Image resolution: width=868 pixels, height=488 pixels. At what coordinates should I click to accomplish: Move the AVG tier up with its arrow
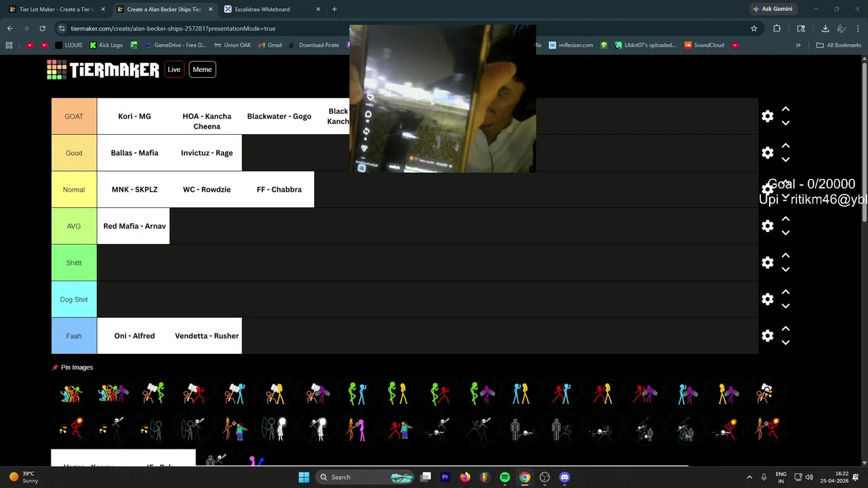click(x=785, y=219)
